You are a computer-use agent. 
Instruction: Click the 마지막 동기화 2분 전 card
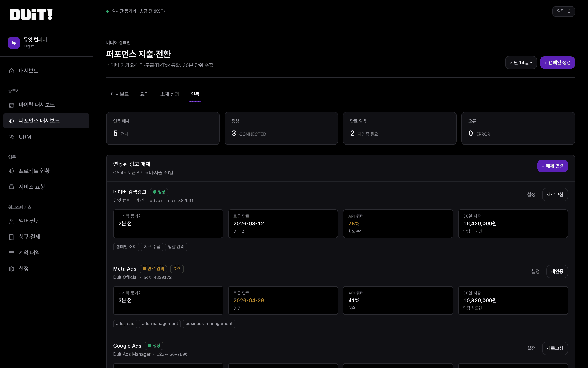(168, 224)
